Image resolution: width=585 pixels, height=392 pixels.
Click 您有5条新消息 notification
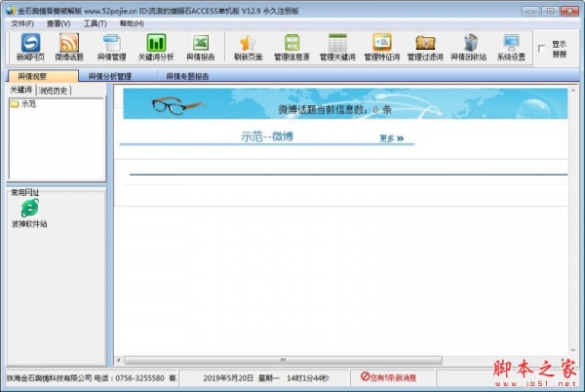pos(393,377)
